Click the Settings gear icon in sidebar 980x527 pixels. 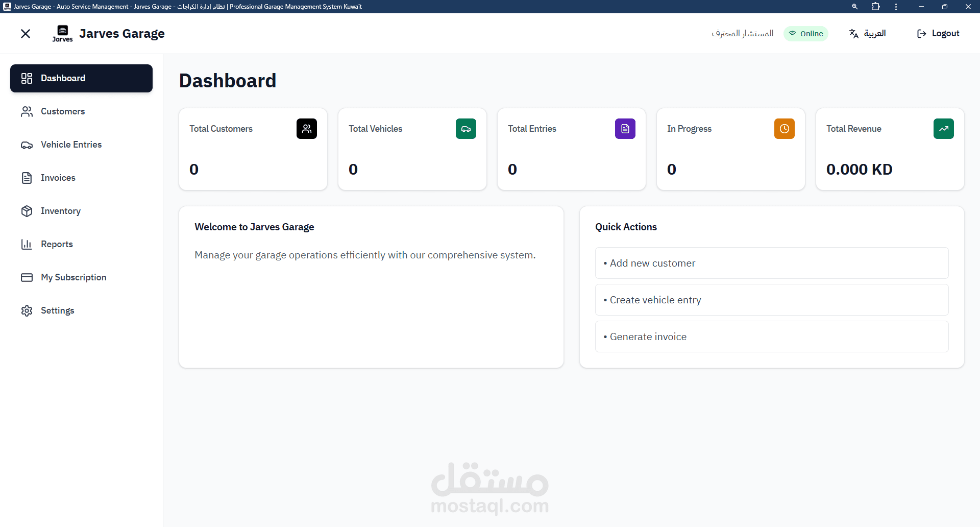pos(27,310)
